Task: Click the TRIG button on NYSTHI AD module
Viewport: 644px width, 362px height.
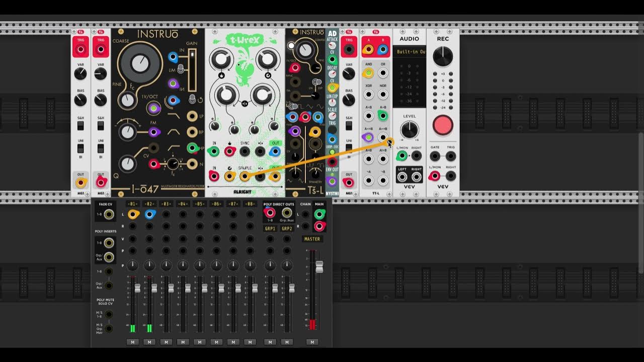Action: [332, 129]
